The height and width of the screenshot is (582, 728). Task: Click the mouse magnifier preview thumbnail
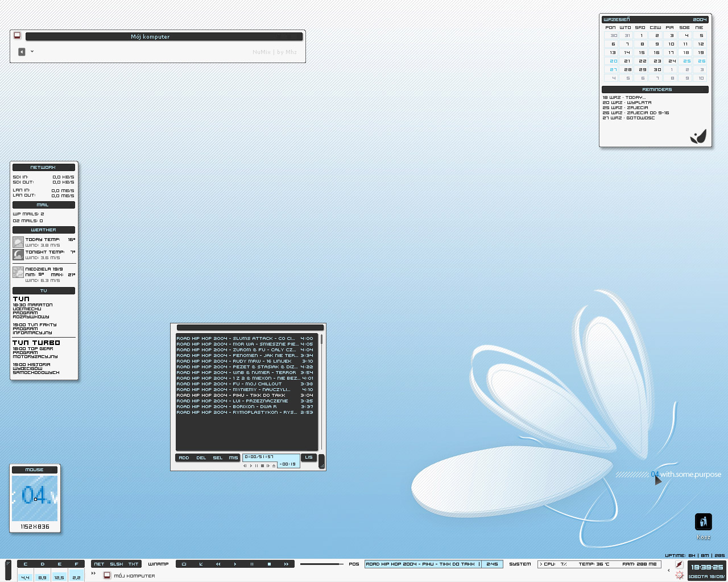click(35, 498)
